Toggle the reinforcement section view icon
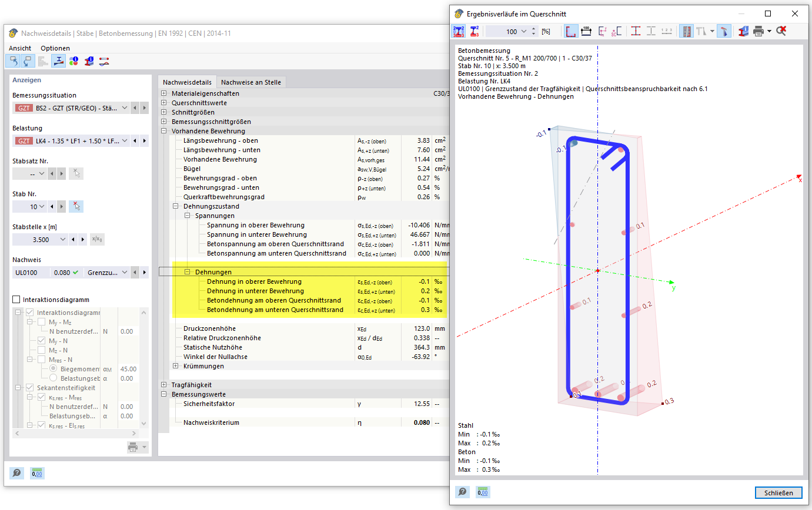The width and height of the screenshot is (812, 510). coord(686,31)
